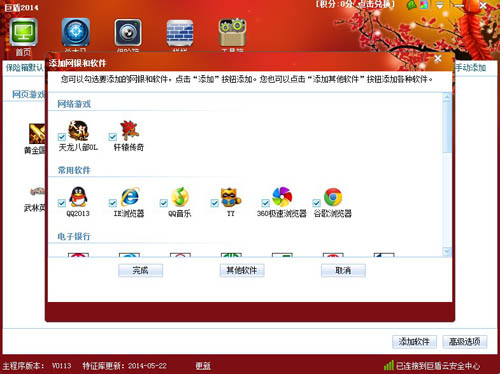Click the 完成 button
This screenshot has height=374, width=500.
tap(140, 270)
